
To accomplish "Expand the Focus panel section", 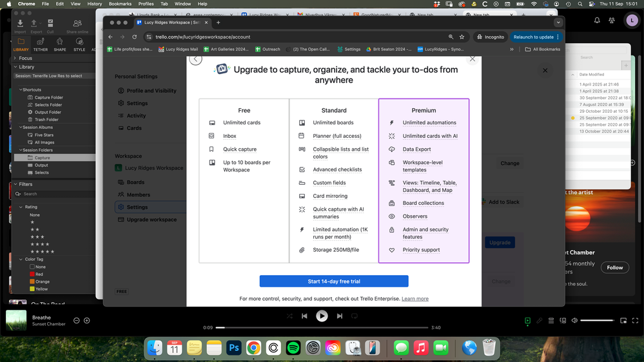I will point(15,58).
